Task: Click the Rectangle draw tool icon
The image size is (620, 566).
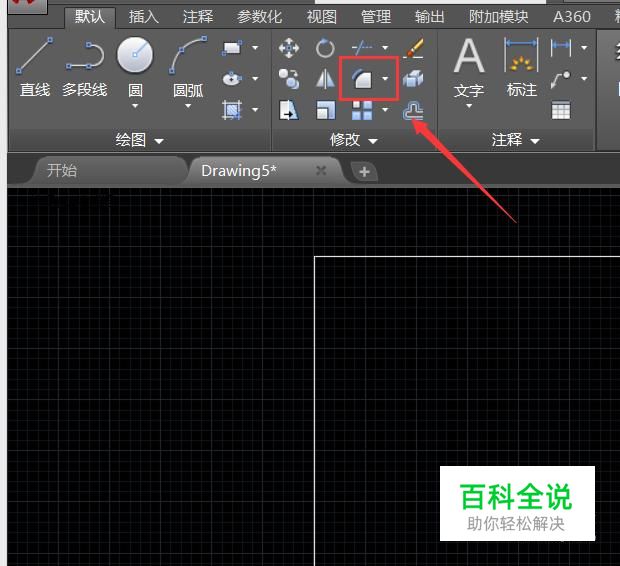Action: (x=232, y=48)
